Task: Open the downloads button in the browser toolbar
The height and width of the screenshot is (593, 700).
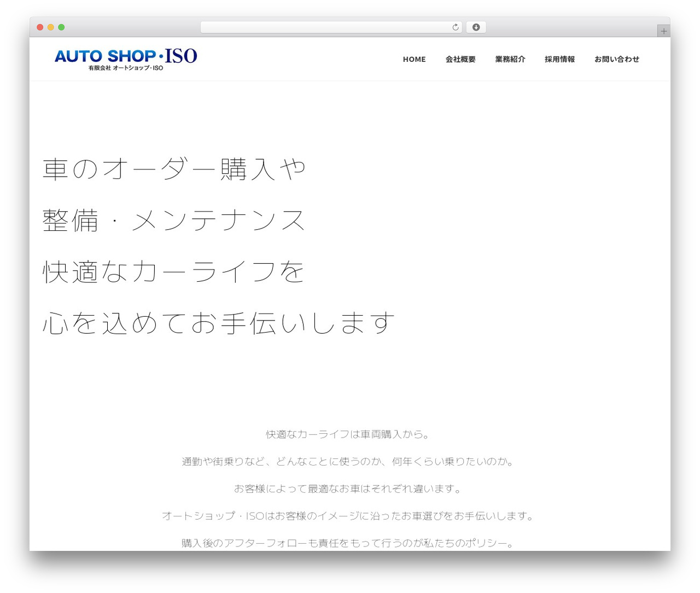Action: pyautogui.click(x=476, y=27)
